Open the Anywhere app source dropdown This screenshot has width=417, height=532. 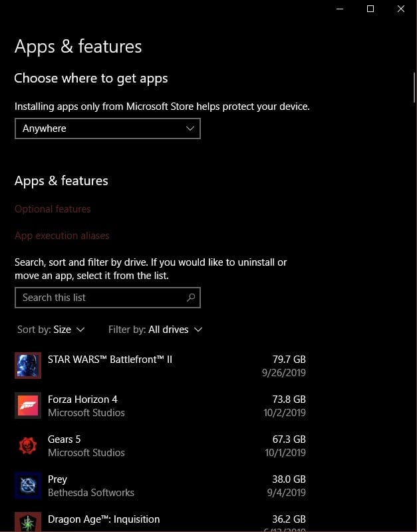[x=107, y=129]
